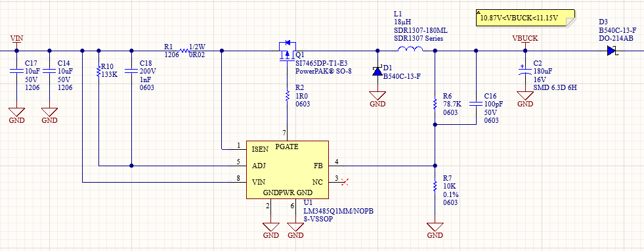
Task: Select the SI7465DP-T1-E3 part number text
Action: (x=322, y=63)
